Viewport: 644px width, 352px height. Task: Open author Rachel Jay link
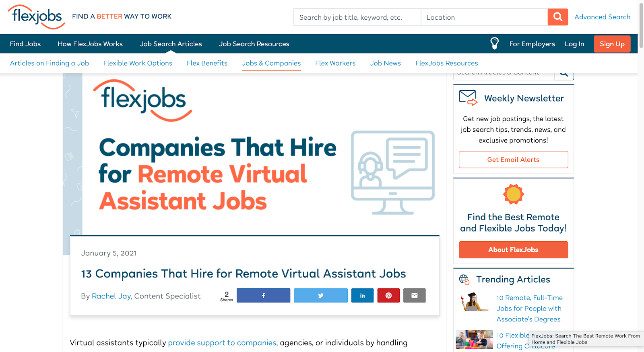pos(111,296)
